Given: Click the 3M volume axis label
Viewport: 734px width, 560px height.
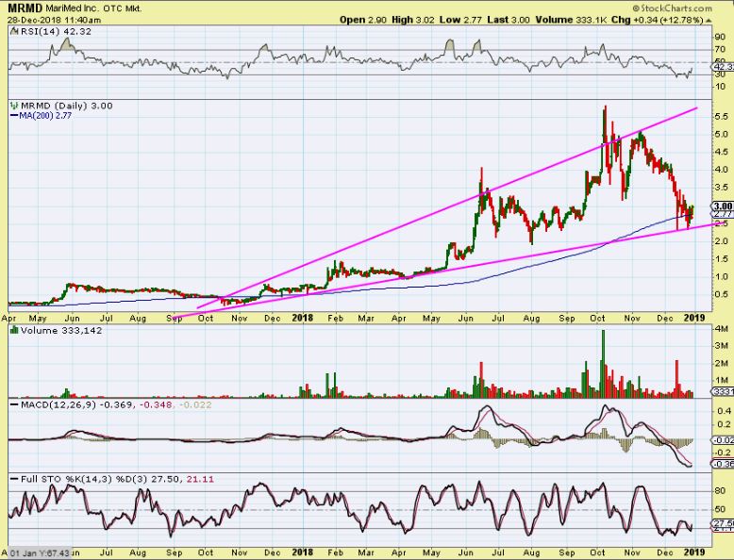Looking at the screenshot, I should tap(722, 346).
